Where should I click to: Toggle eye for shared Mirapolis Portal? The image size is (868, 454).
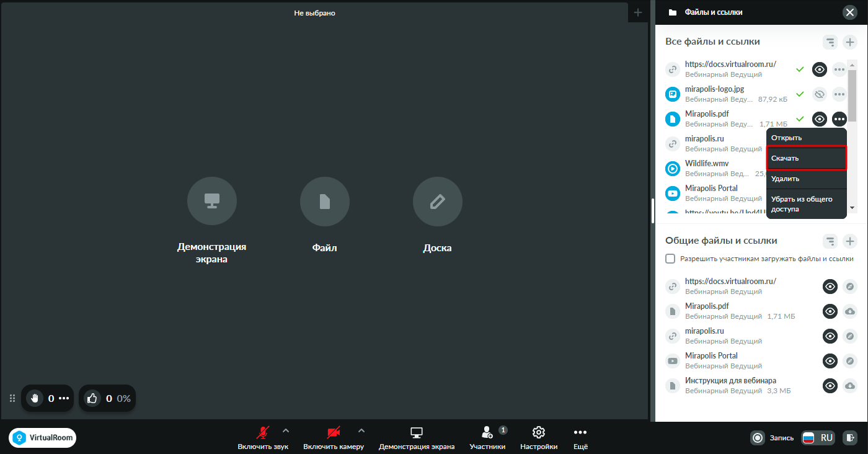830,361
